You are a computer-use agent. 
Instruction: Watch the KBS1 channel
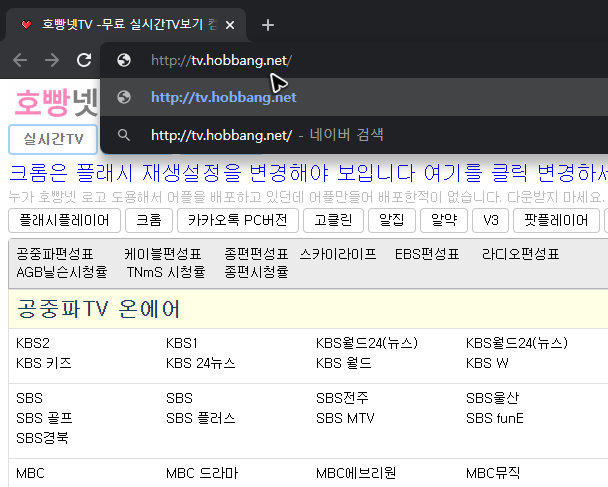click(182, 343)
